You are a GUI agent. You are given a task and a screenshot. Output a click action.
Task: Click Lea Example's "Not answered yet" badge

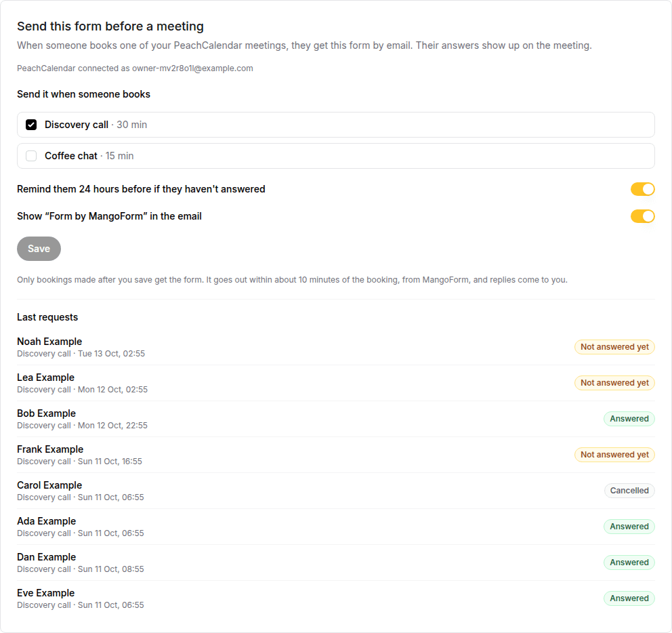coord(614,383)
